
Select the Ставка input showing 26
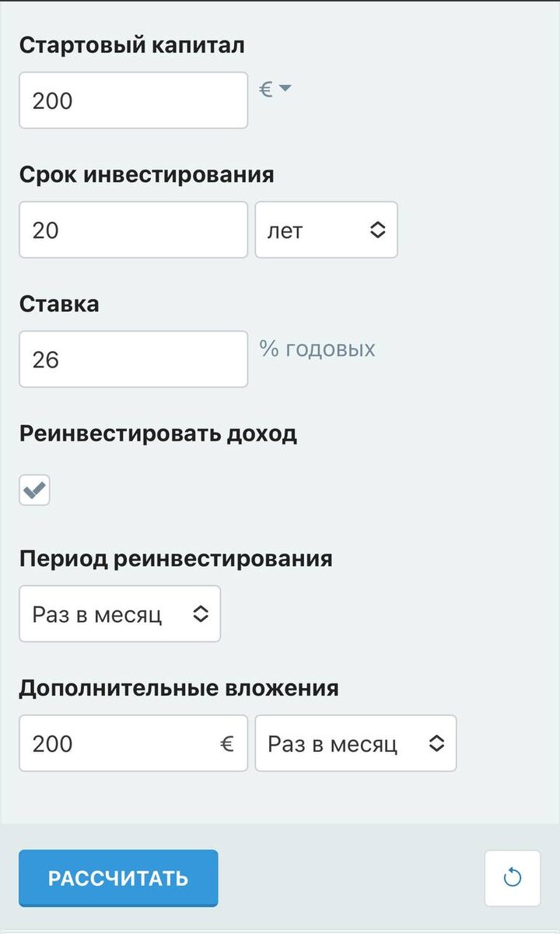pos(132,359)
